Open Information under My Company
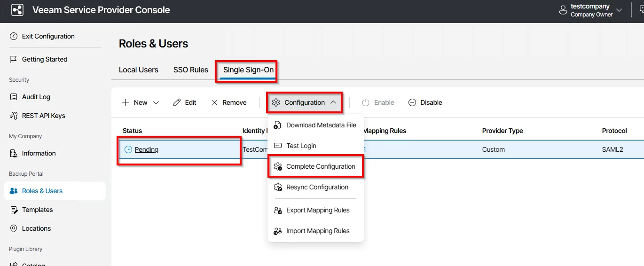 pyautogui.click(x=39, y=153)
